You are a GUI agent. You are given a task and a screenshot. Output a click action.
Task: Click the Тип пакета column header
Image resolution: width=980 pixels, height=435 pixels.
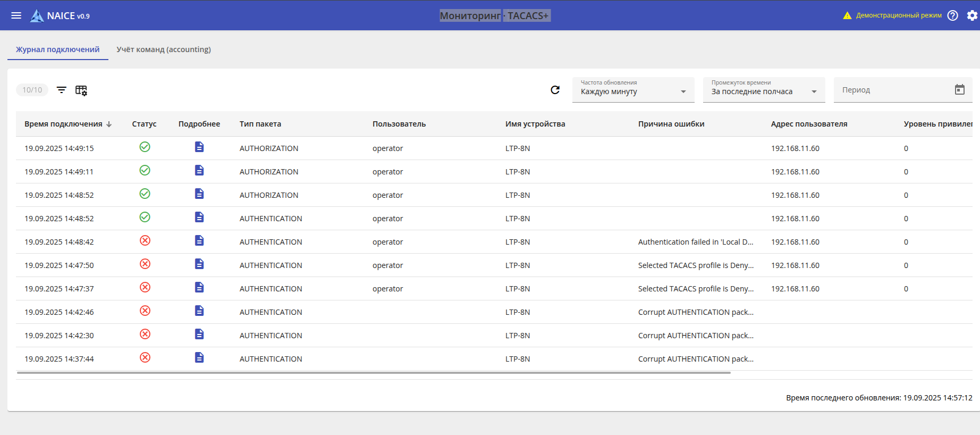click(260, 124)
